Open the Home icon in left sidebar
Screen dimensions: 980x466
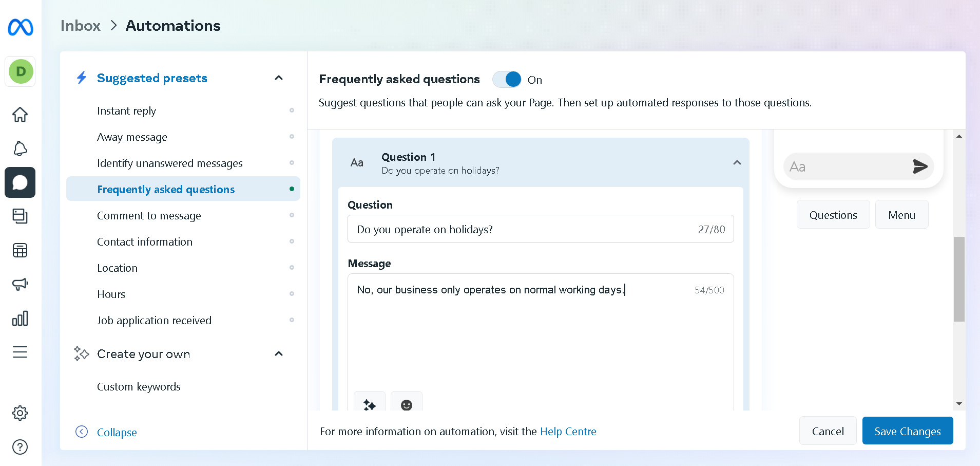click(20, 114)
